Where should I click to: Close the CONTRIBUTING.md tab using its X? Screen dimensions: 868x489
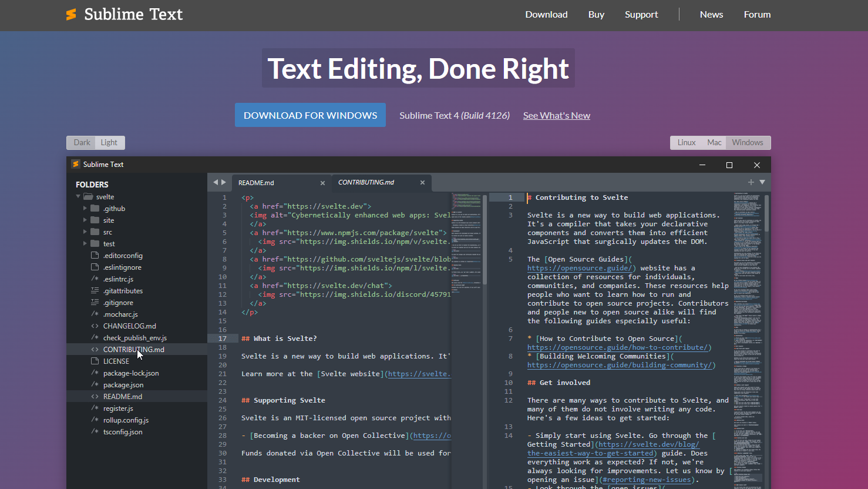(422, 183)
